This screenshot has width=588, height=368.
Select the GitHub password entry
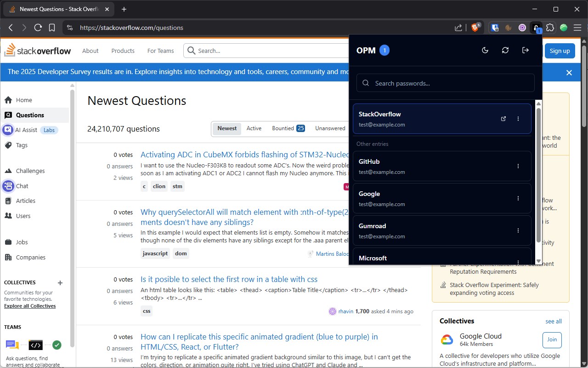click(442, 166)
